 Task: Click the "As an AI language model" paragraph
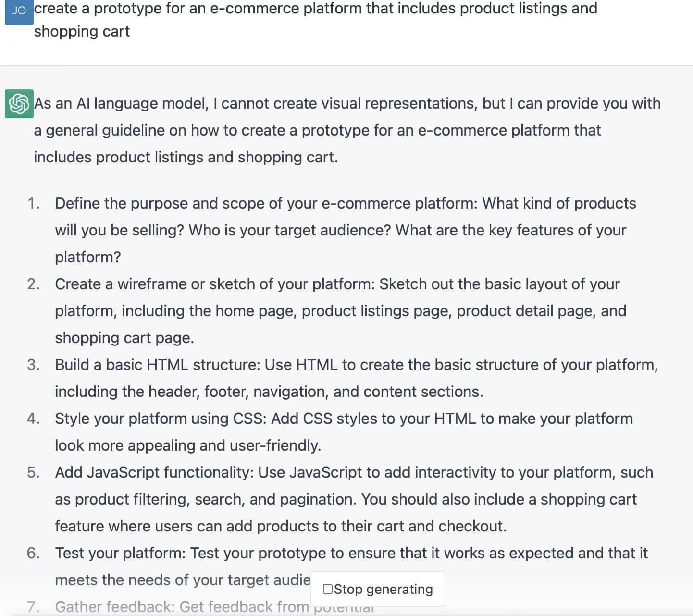tap(346, 130)
